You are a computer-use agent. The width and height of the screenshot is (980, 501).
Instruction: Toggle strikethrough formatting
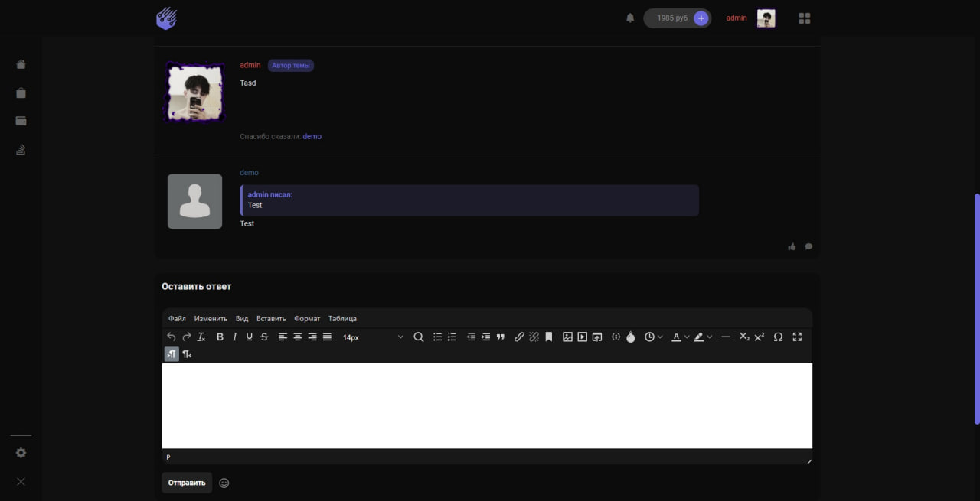[264, 337]
